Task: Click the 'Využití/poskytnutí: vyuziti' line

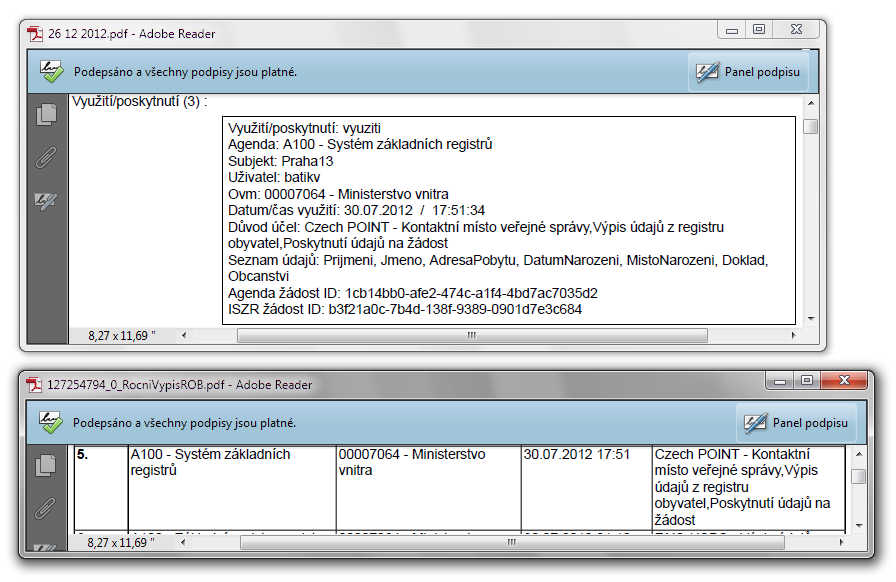Action: pos(304,128)
